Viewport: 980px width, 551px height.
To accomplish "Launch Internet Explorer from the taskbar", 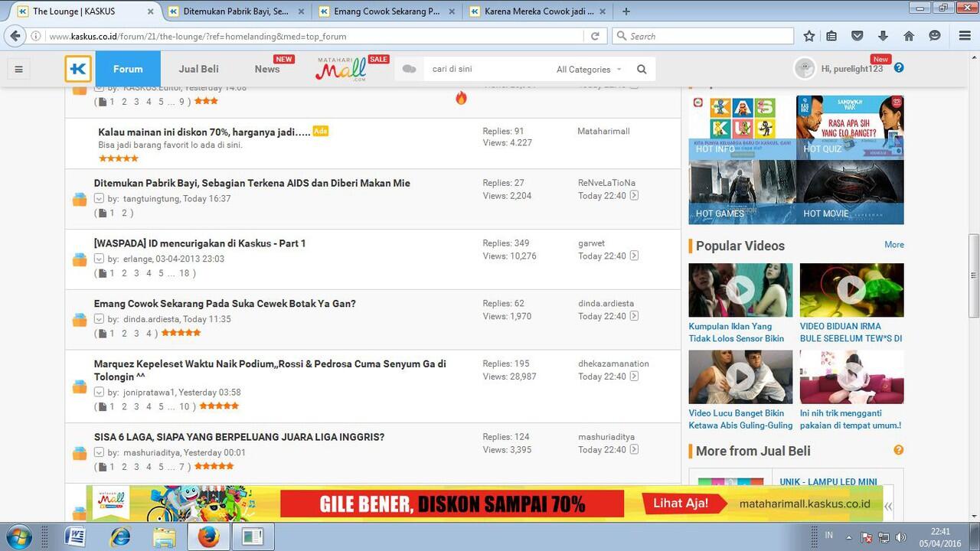I will pos(120,536).
